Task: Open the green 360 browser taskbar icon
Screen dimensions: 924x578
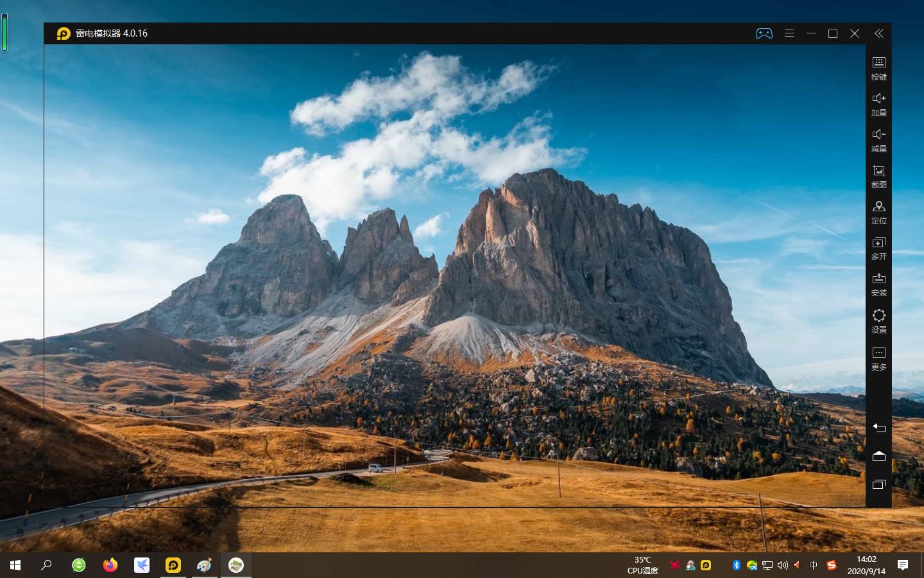Action: tap(79, 565)
